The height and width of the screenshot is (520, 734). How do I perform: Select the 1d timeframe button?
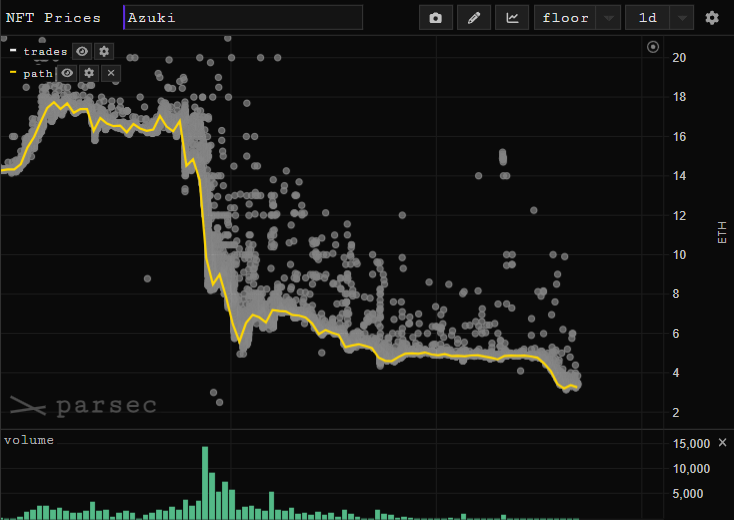648,18
